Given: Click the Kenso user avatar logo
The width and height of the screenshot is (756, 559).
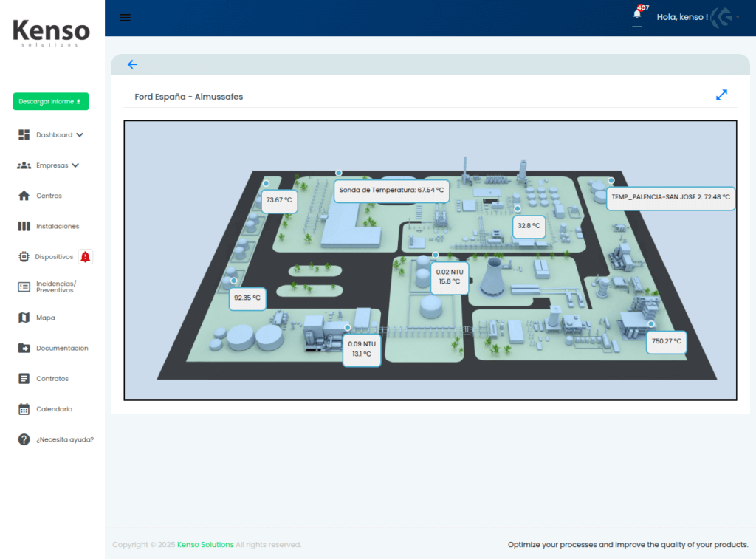Looking at the screenshot, I should [722, 18].
